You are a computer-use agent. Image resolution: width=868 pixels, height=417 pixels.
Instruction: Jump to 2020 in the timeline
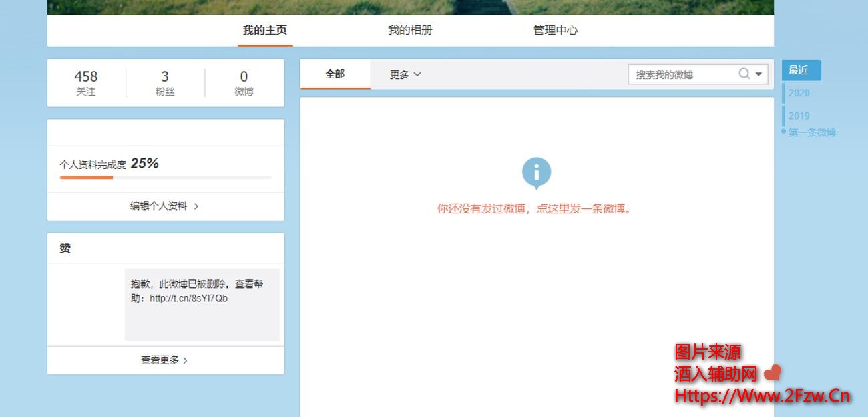pos(799,93)
